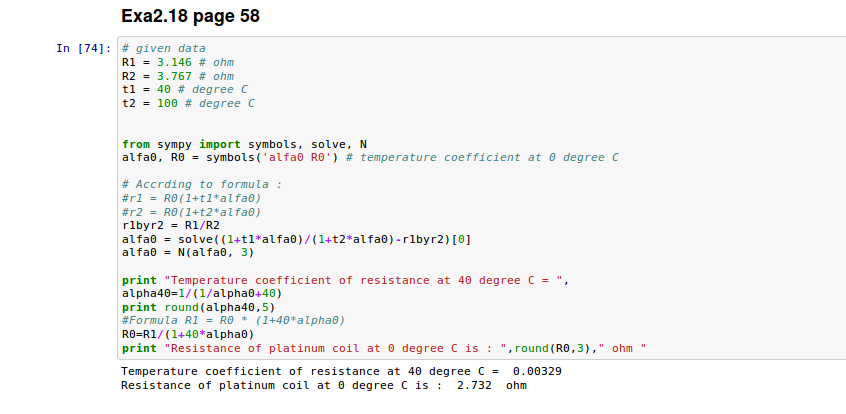
Task: Click the alfa0 = N(alfa0, 3) line
Action: 184,253
